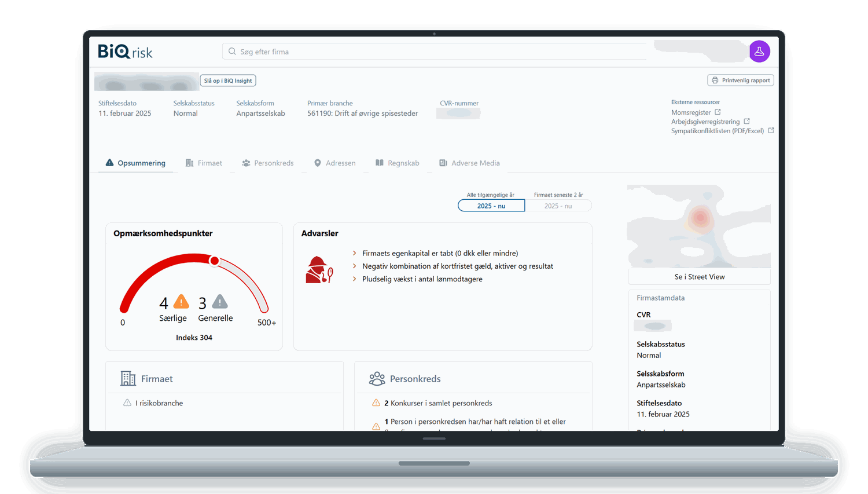Open Sympatikonfliktlisten (PDF/Excel) link

pyautogui.click(x=718, y=131)
